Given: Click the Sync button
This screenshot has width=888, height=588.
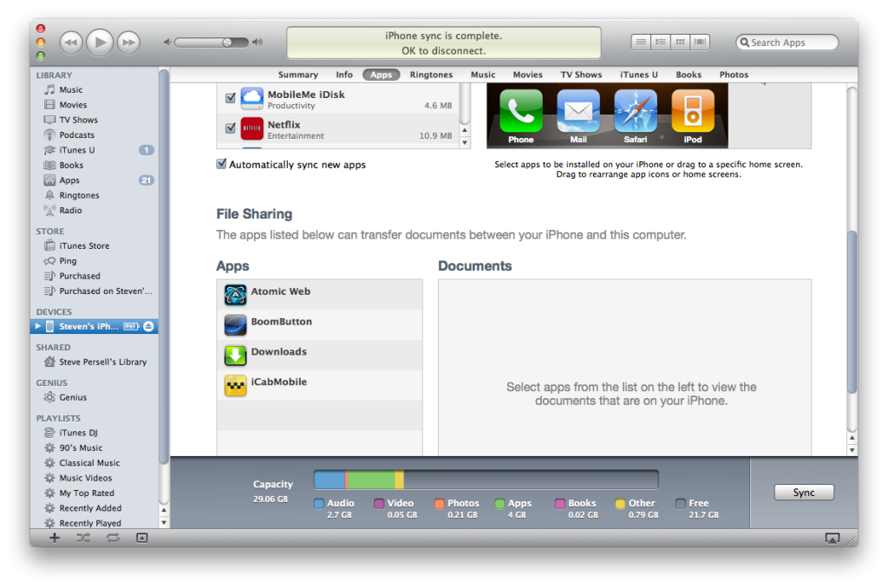Looking at the screenshot, I should click(804, 493).
